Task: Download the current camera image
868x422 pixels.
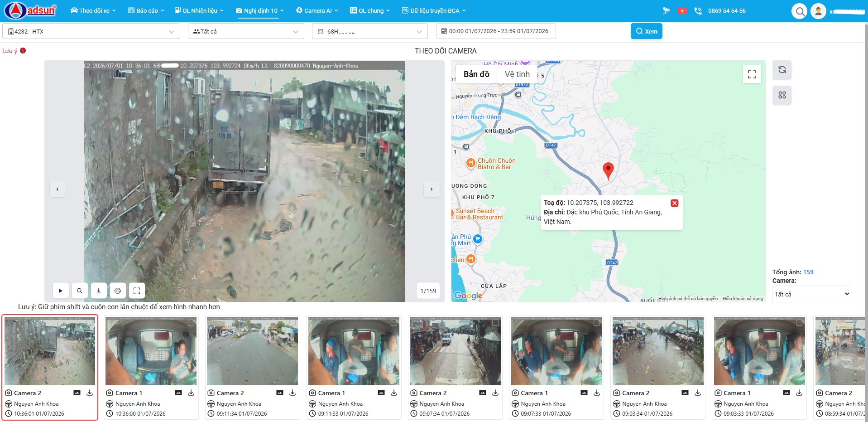Action: tap(99, 291)
